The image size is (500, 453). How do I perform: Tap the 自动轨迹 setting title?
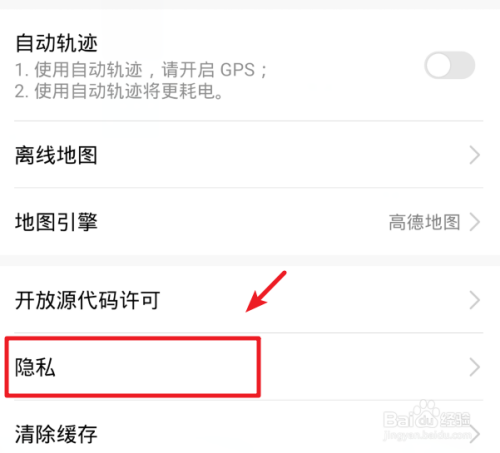[56, 43]
